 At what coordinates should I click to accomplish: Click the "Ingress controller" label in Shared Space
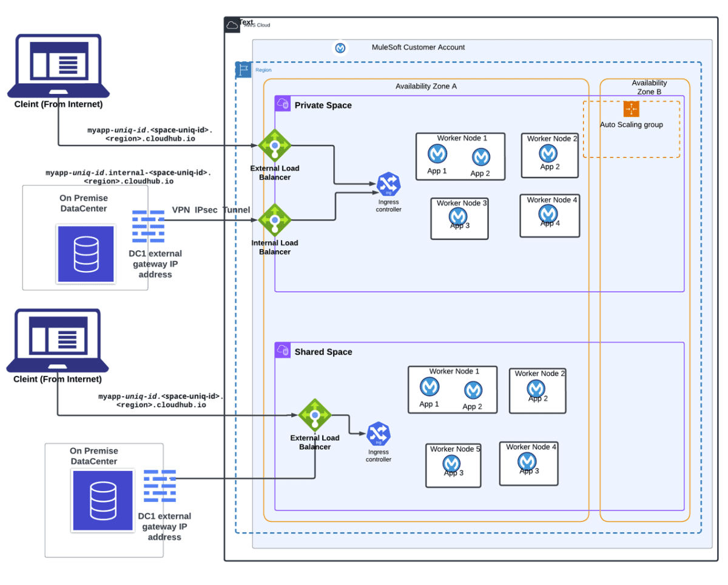pyautogui.click(x=379, y=456)
